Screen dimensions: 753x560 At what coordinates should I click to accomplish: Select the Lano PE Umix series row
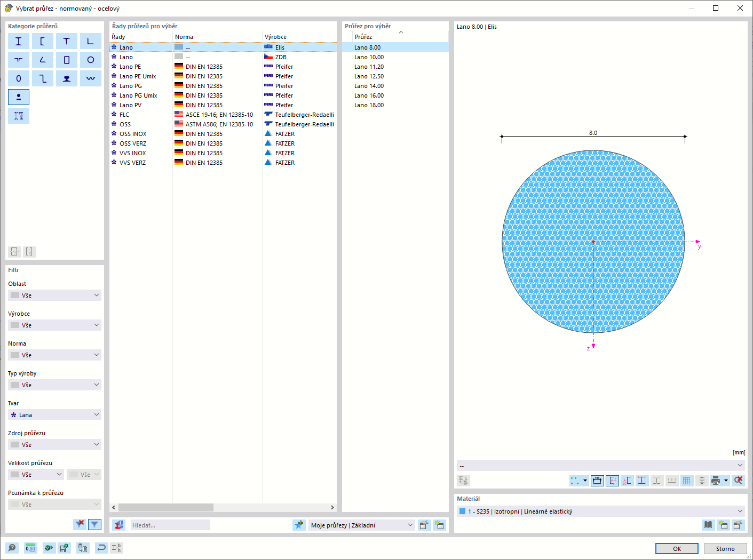pyautogui.click(x=223, y=76)
